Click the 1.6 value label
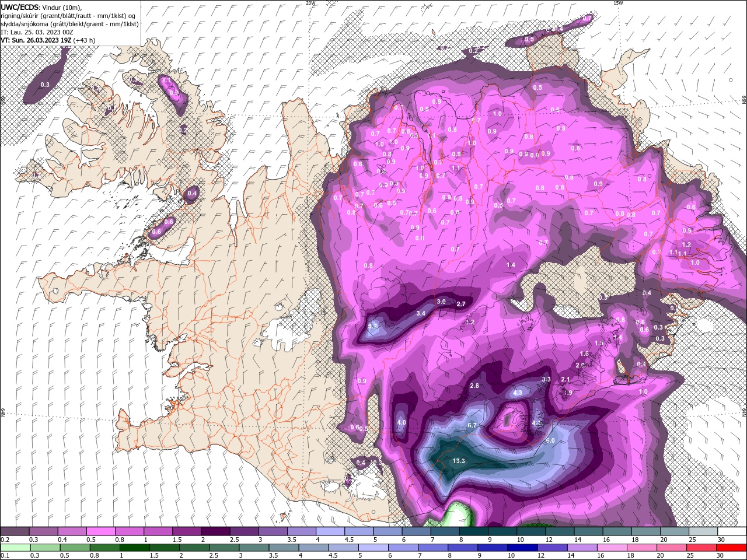 [x=584, y=354]
